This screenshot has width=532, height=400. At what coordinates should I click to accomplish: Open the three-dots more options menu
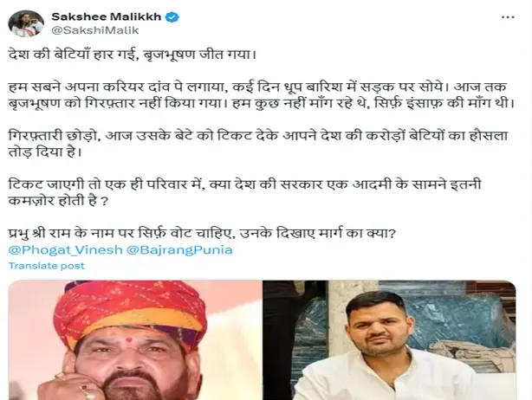(x=508, y=17)
